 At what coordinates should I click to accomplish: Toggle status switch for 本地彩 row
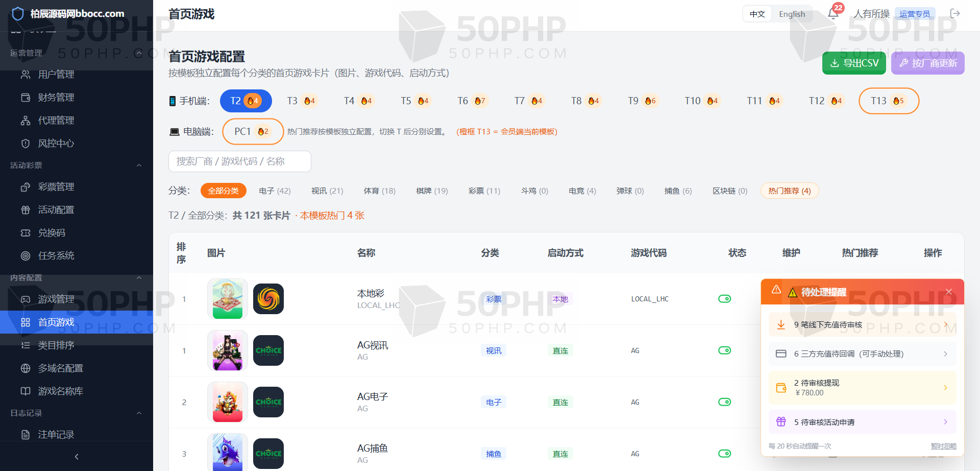click(725, 299)
